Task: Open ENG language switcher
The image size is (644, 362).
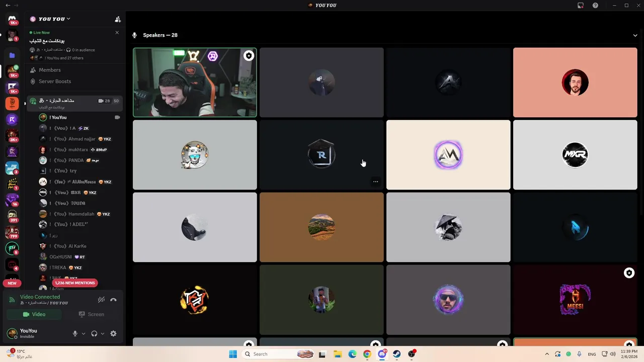Action: [x=592, y=354]
